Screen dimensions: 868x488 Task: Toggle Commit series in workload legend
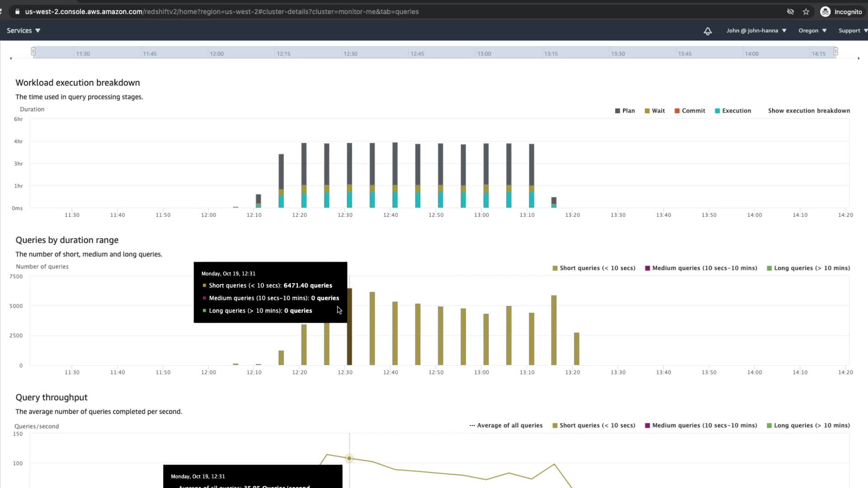[690, 111]
